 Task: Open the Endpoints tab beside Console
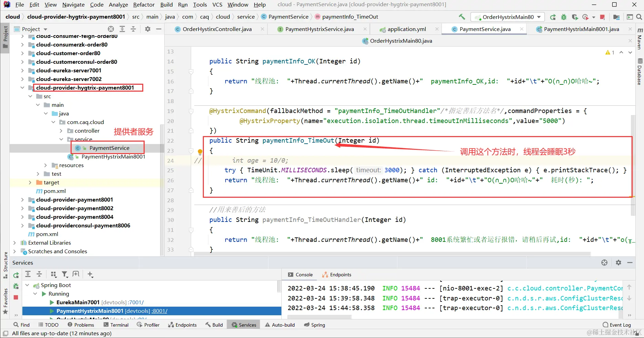pyautogui.click(x=337, y=275)
